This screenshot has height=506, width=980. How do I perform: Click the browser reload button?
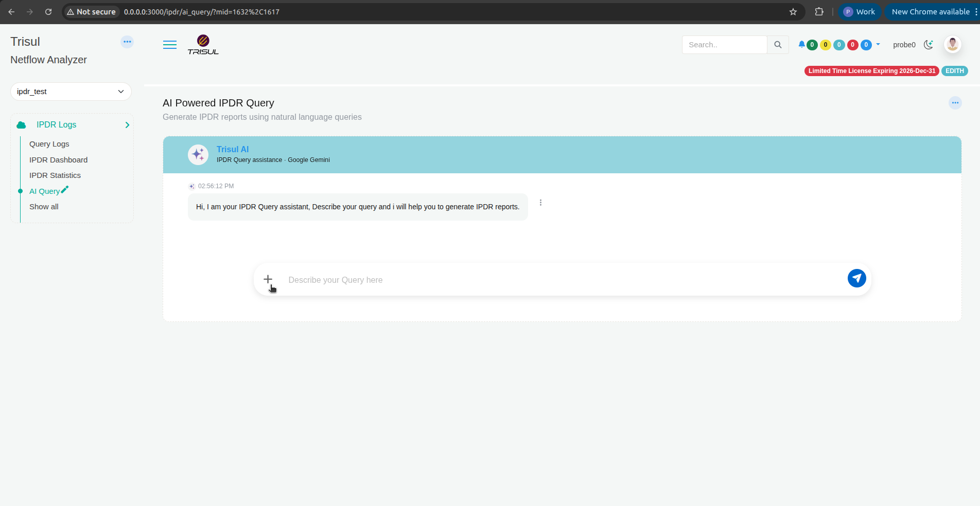[x=48, y=12]
